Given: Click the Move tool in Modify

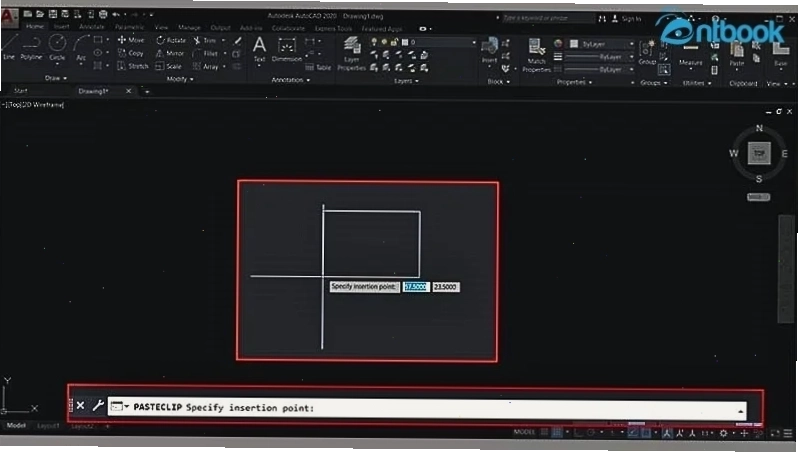Looking at the screenshot, I should point(131,40).
